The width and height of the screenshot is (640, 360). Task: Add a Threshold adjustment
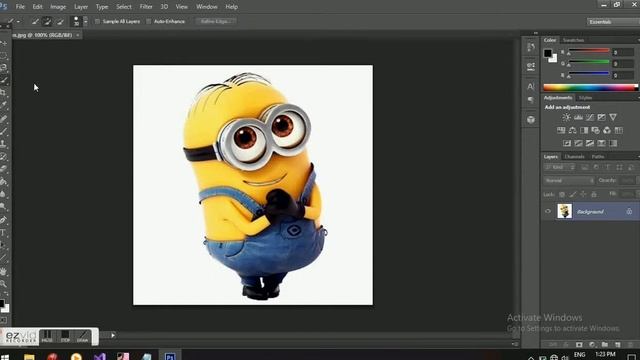point(590,143)
